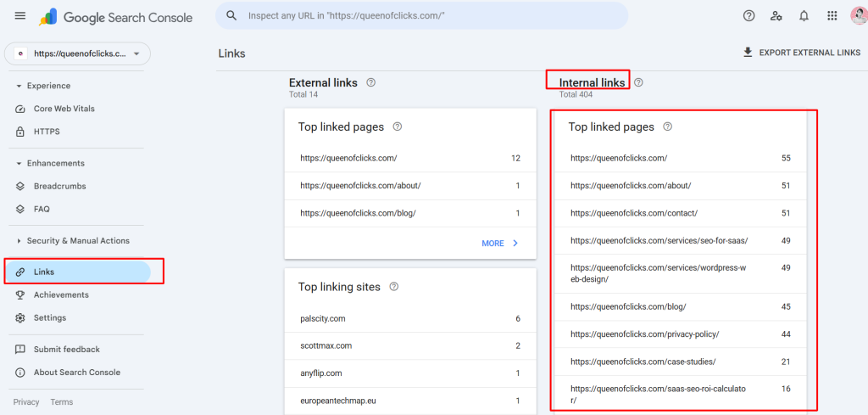Open the account profile avatar

[x=859, y=16]
